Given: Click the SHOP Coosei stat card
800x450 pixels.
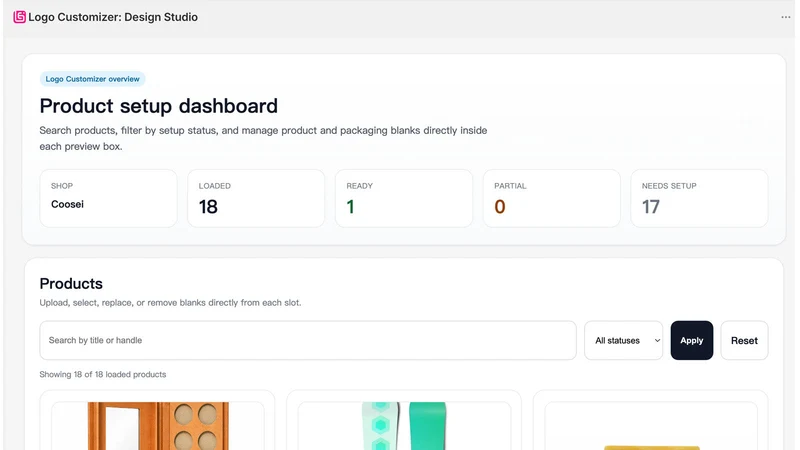Looking at the screenshot, I should (108, 198).
